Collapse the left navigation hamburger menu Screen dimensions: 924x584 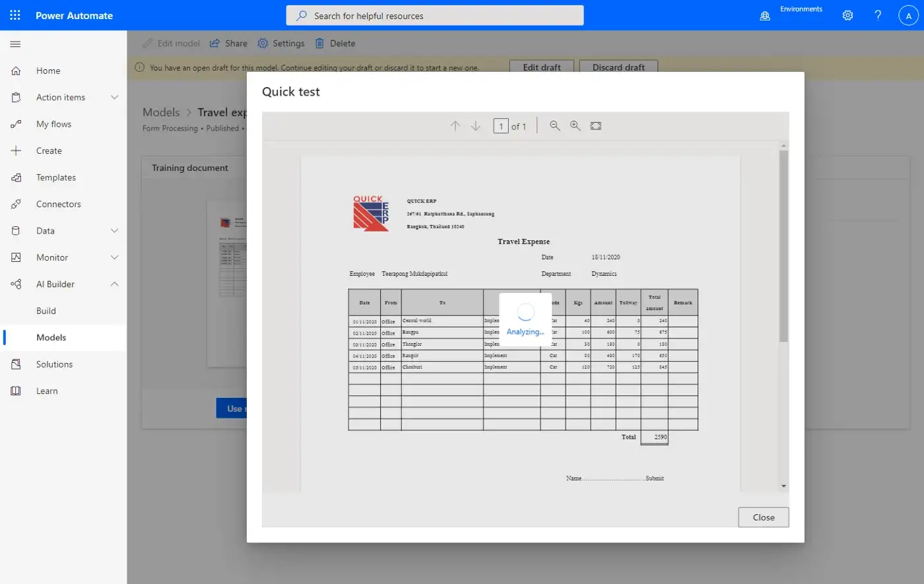pyautogui.click(x=16, y=44)
